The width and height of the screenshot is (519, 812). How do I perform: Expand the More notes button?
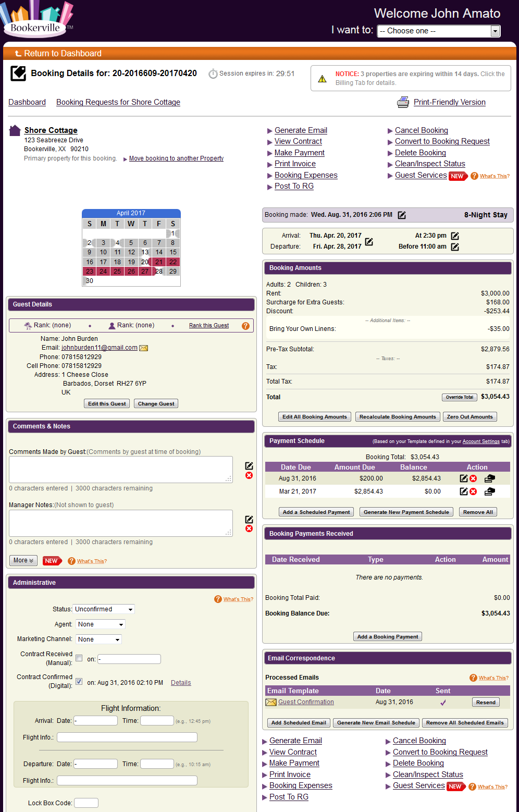click(x=23, y=561)
